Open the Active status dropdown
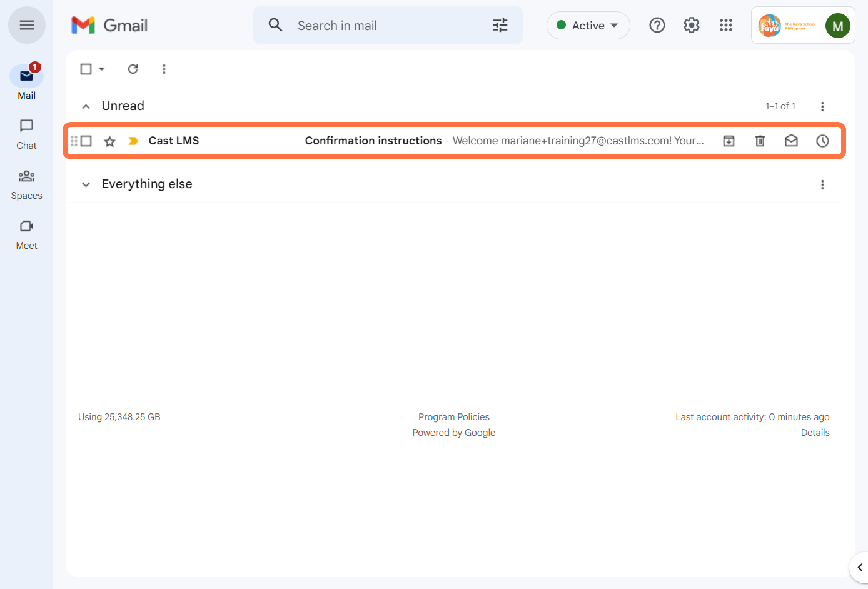Screen dimensions: 868x589 point(588,26)
